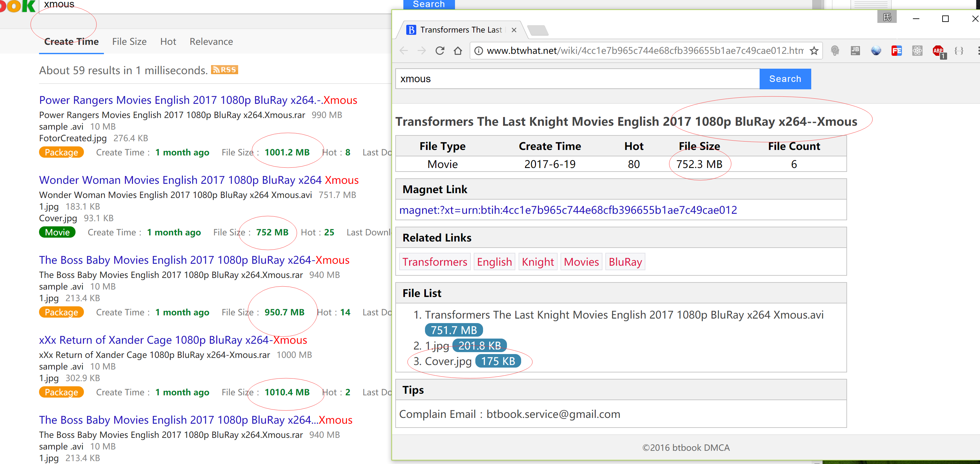Click the red FE extension icon
Viewport: 980px width, 464px height.
coord(896,51)
